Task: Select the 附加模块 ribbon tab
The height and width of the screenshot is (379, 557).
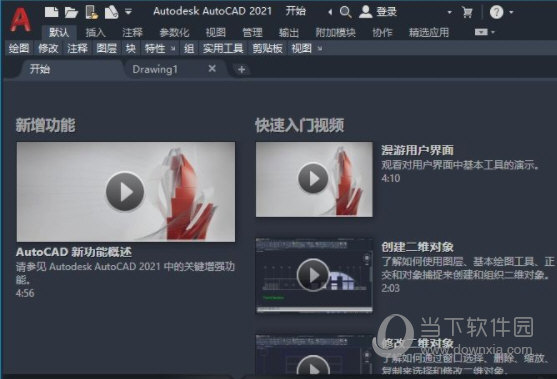Action: pos(336,33)
